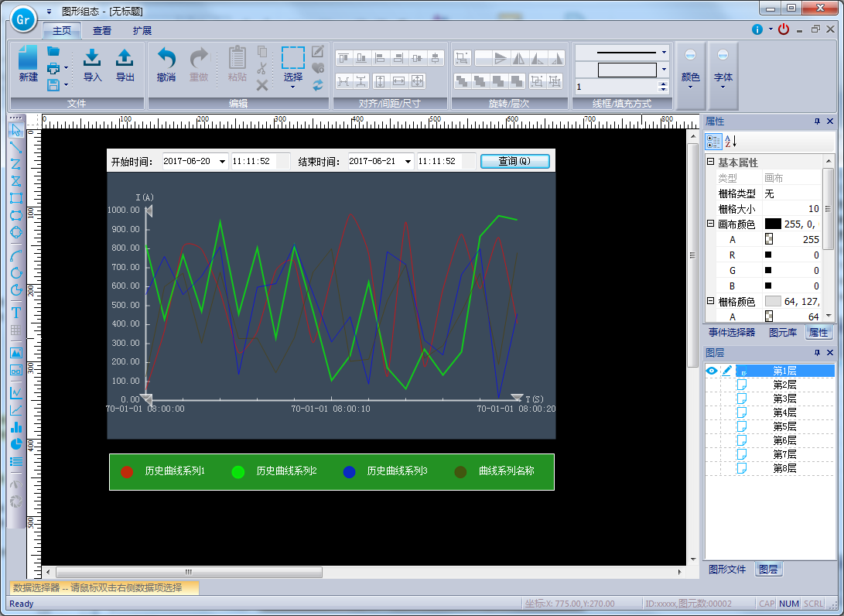Select the rectangle shape tool
This screenshot has width=844, height=616.
(16, 198)
